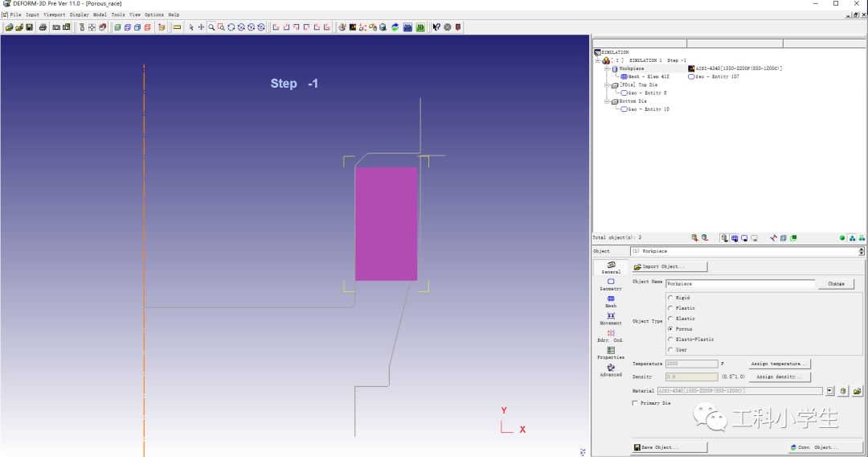Open the Tools menu
Viewport: 868px width, 457px height.
point(118,15)
